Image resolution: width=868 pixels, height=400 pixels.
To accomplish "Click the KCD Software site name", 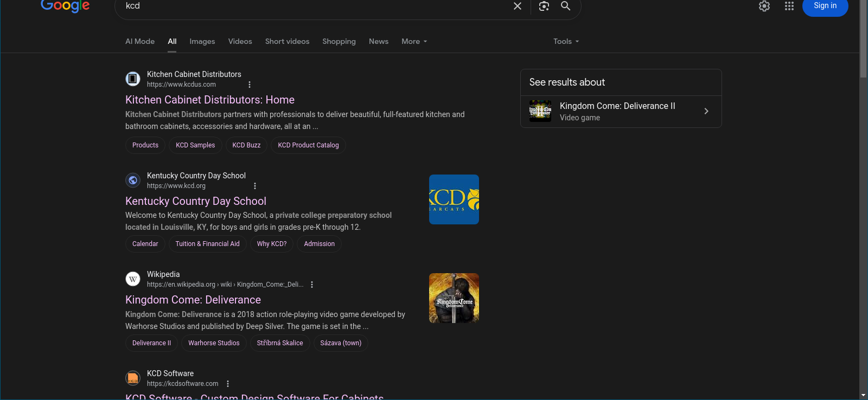I will [170, 373].
